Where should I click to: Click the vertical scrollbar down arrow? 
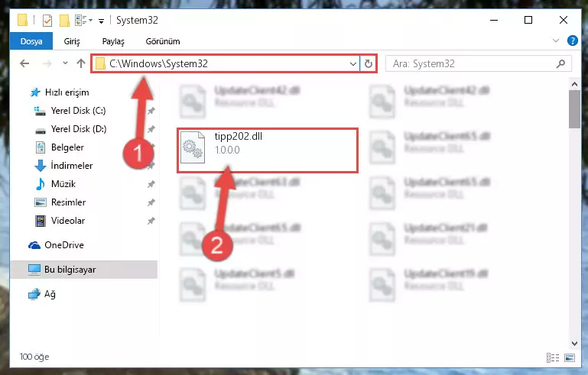click(x=574, y=343)
